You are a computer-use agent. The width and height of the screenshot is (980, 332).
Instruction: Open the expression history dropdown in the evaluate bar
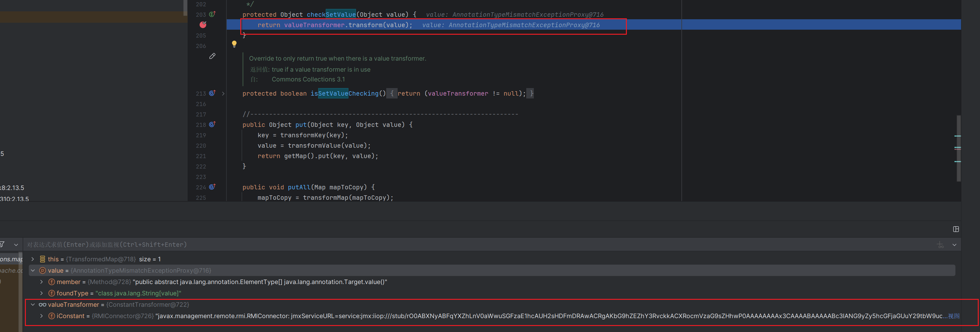coord(954,245)
